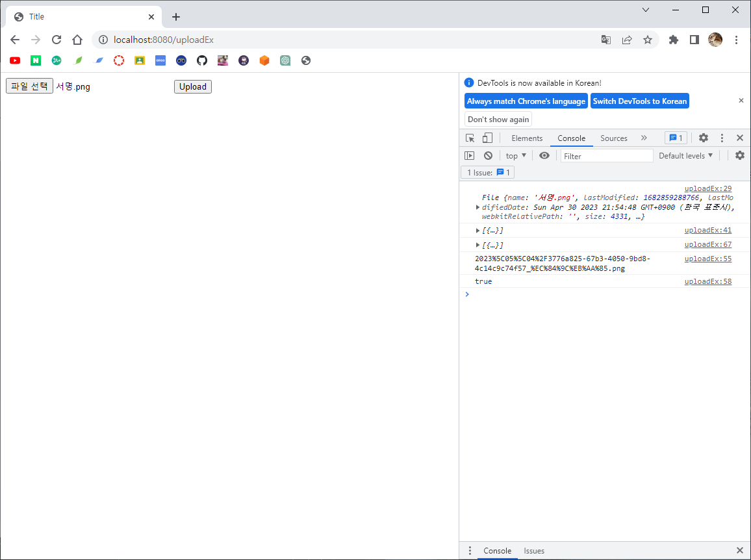Focus the console Filter input
Screen dimensions: 751x560
point(607,156)
